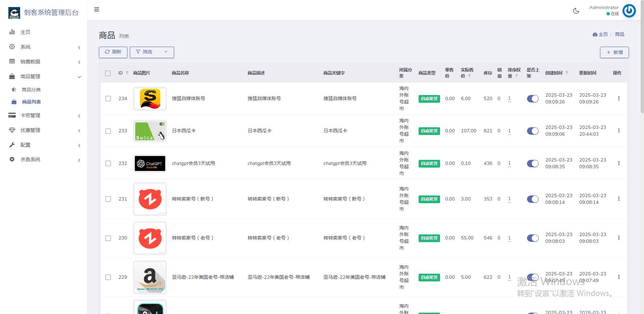
Task: Sort by ID column arrow icon
Action: tap(127, 73)
